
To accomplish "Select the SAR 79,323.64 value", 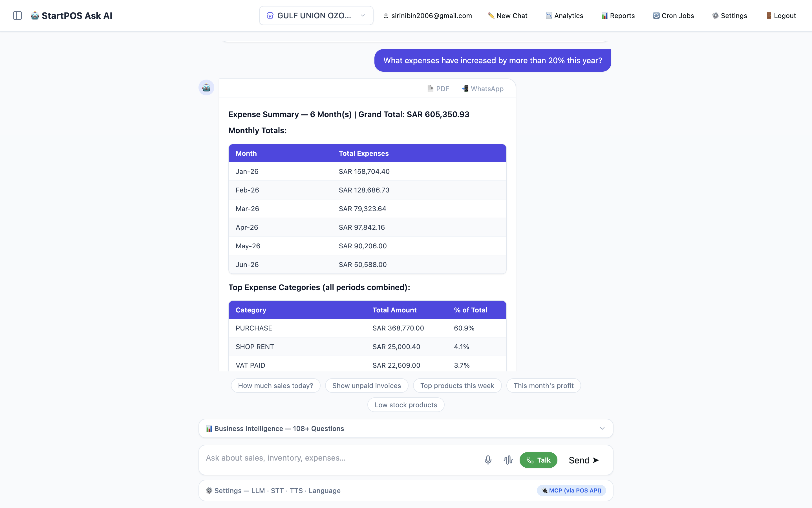I will point(362,209).
